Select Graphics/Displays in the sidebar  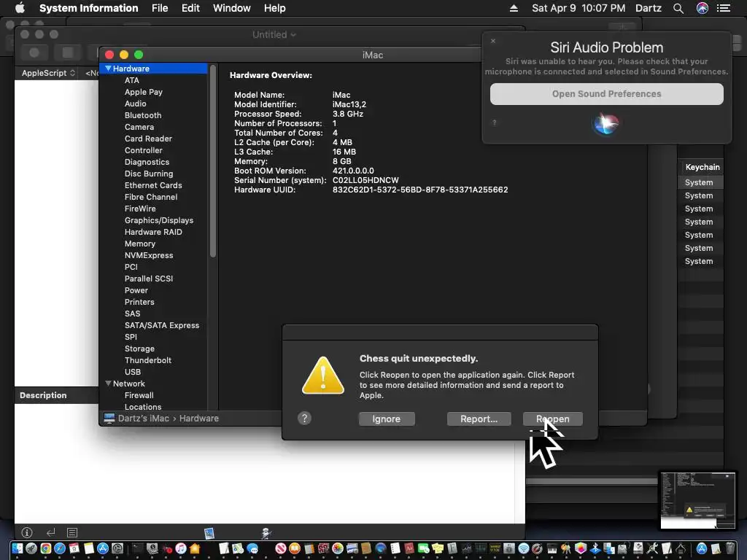pyautogui.click(x=158, y=220)
